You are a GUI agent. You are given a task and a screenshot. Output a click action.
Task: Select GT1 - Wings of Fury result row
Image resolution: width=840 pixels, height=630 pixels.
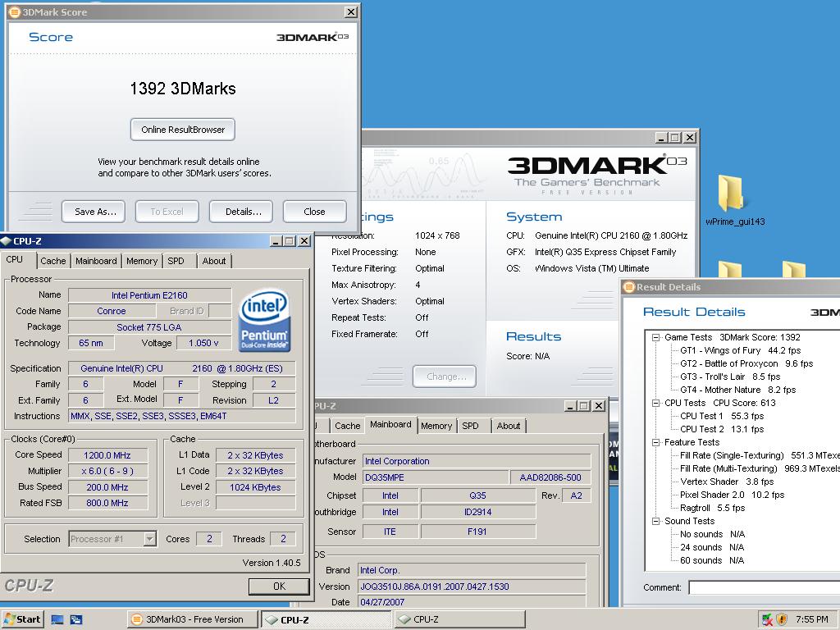click(741, 350)
